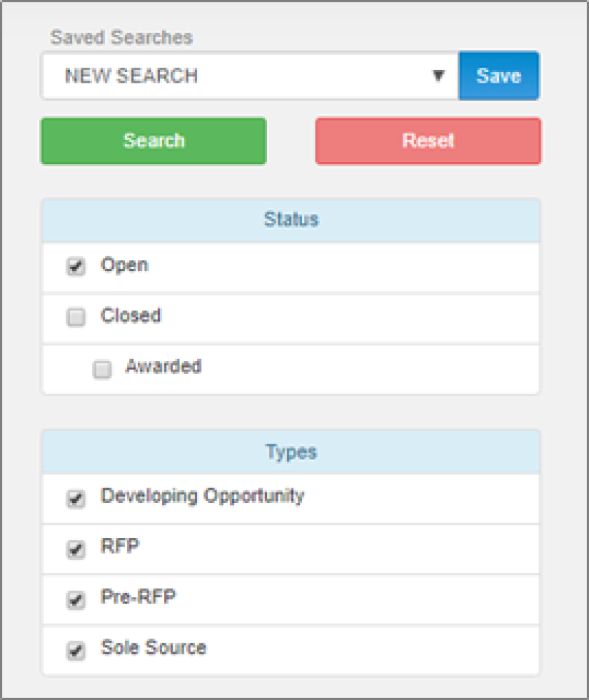Uncheck the Open status checkbox
Screen dimensions: 589x700
(76, 266)
